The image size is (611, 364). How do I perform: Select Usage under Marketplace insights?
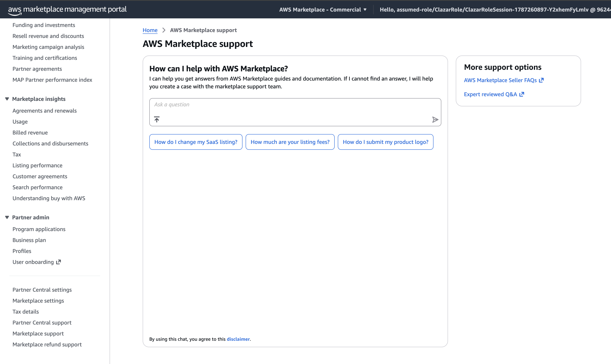pos(20,122)
